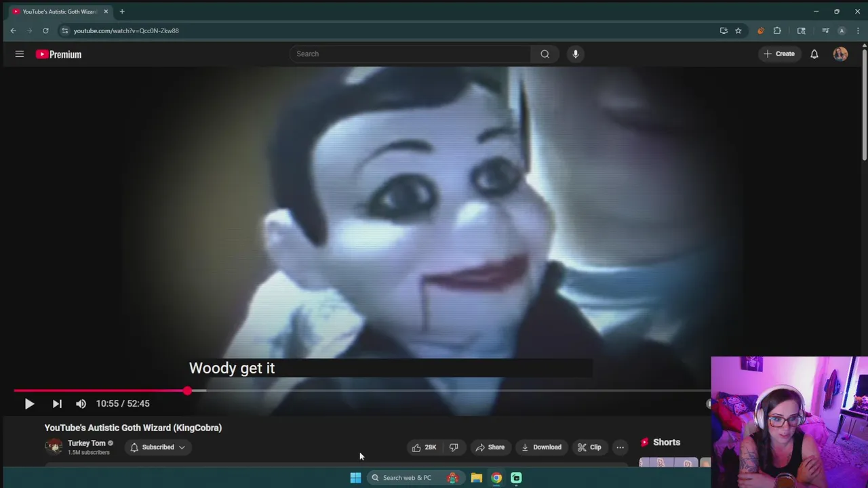
Task: Click the Shorts section header
Action: pos(660,443)
